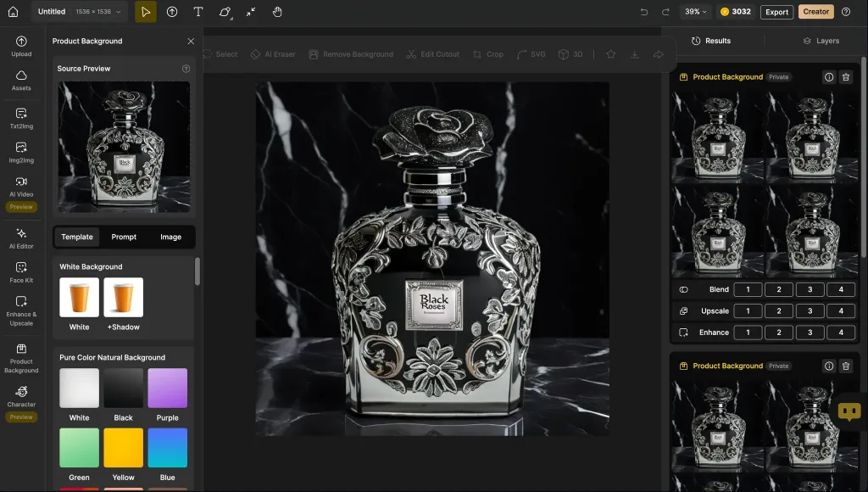
Task: Open the Character tool
Action: point(21,397)
